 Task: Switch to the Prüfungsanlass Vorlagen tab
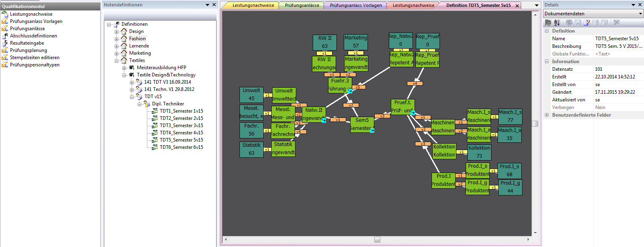pyautogui.click(x=355, y=5)
